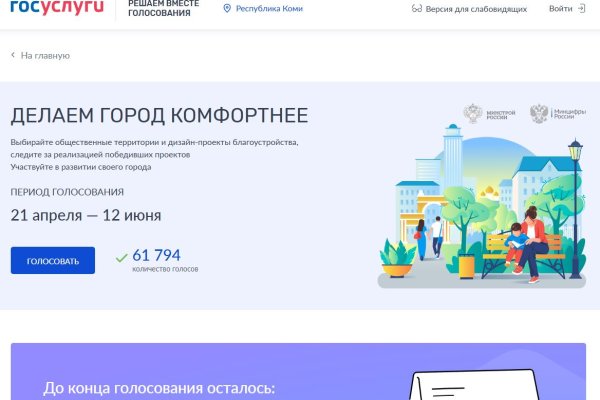Go back via На главную link
Screen dimensions: 600x400
pyautogui.click(x=45, y=56)
